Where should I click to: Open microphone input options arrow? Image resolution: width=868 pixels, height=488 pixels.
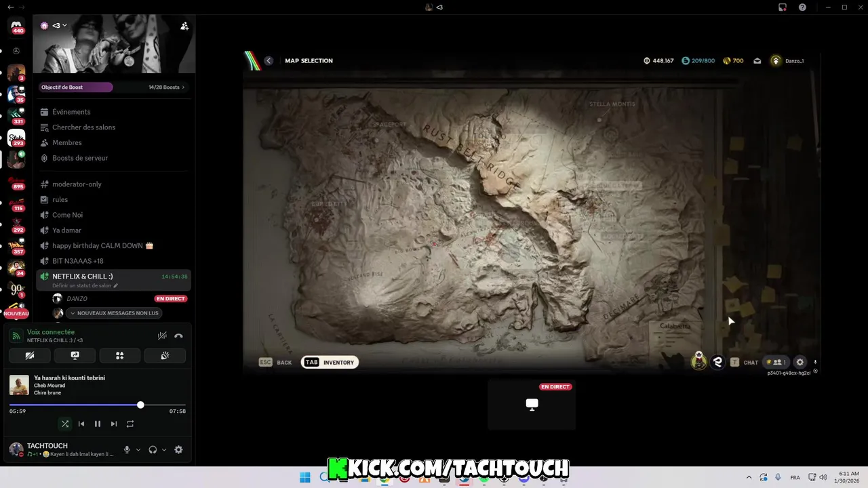click(138, 449)
